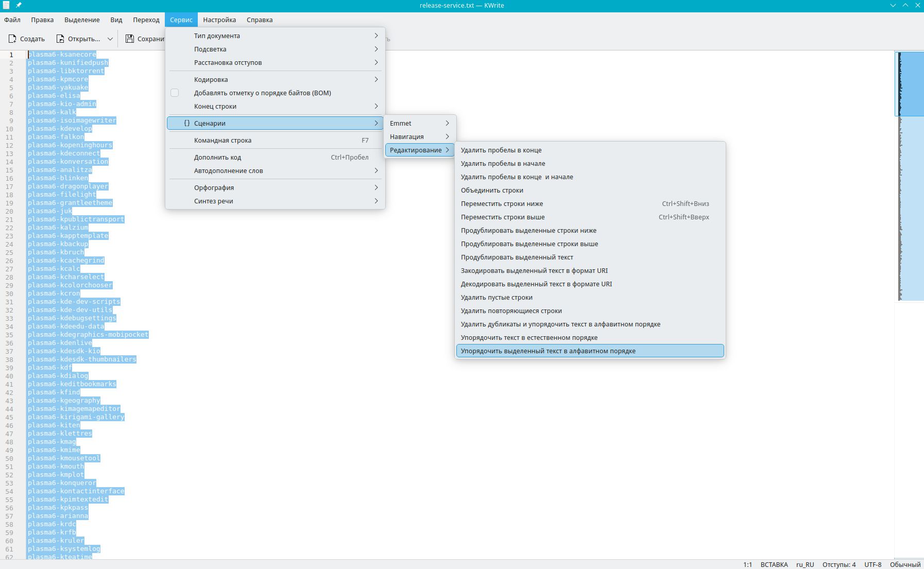Choose Удалить пробелы в начале

590,164
